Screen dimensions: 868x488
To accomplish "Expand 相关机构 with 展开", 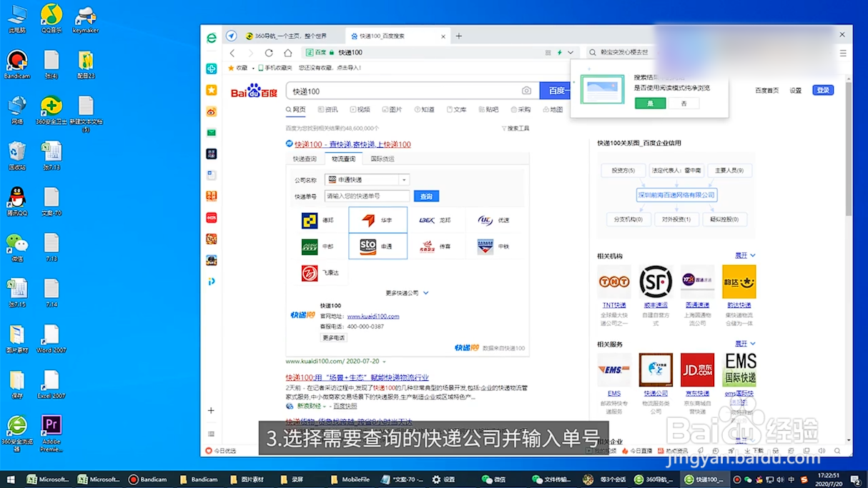I will coord(744,255).
